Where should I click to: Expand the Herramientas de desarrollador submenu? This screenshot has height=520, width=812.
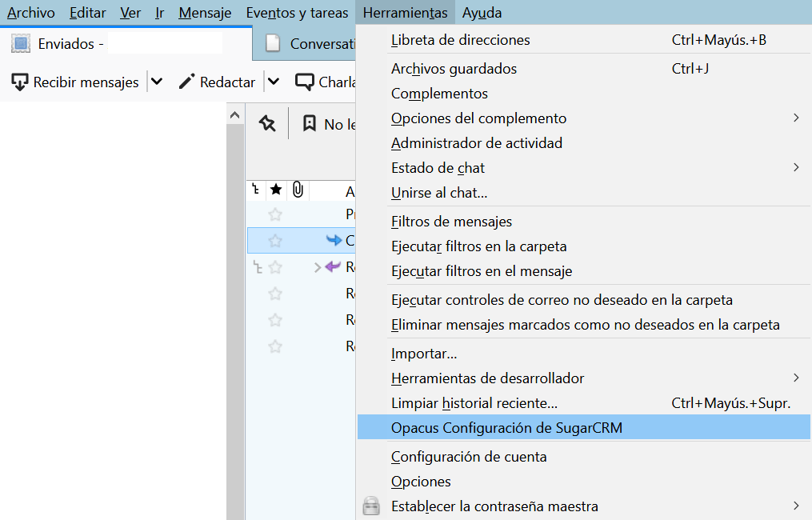click(x=796, y=378)
